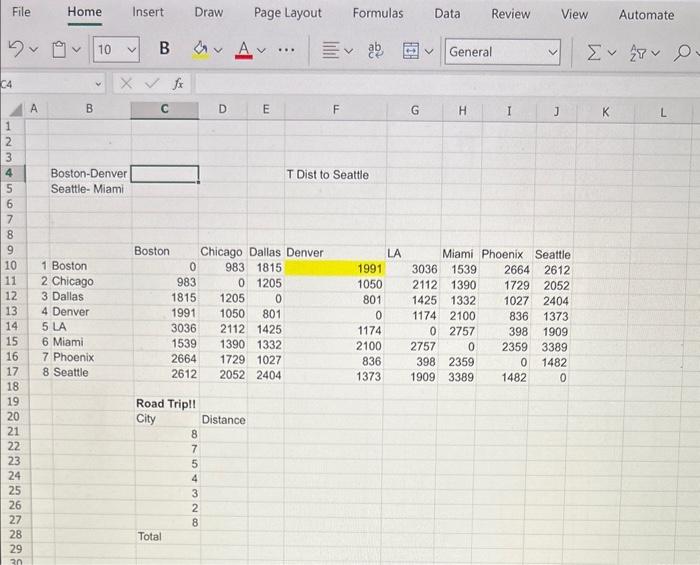
Task: Expand the Sort and Filter arrow
Action: [655, 53]
